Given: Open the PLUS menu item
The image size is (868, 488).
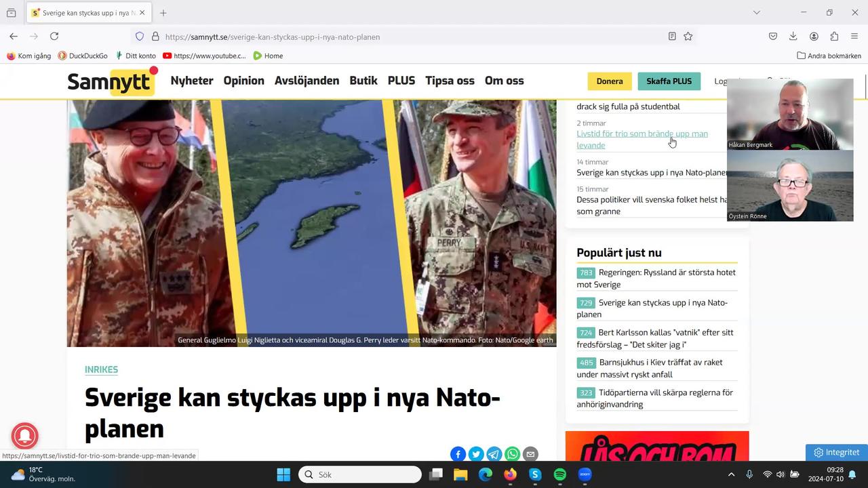Looking at the screenshot, I should [401, 81].
